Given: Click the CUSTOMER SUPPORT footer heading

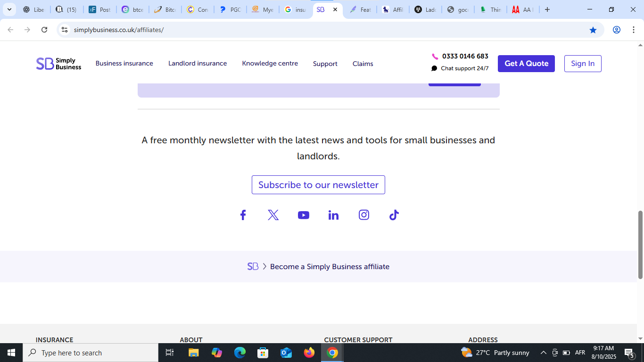Looking at the screenshot, I should (358, 340).
